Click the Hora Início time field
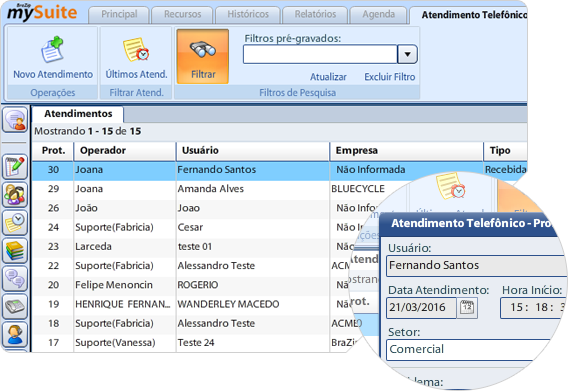The image size is (568, 391). (532, 308)
